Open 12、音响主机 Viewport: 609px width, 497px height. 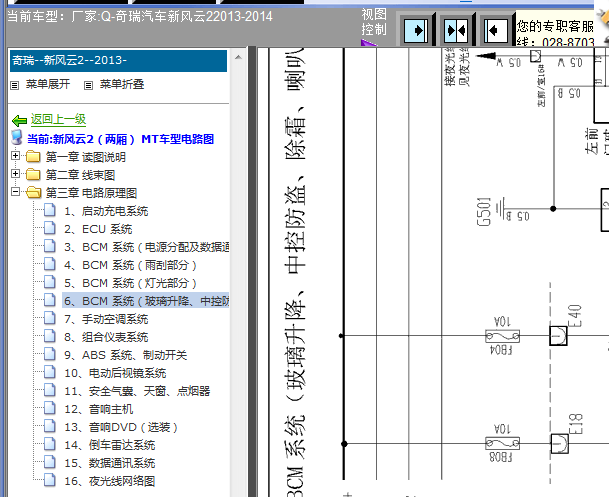point(99,409)
